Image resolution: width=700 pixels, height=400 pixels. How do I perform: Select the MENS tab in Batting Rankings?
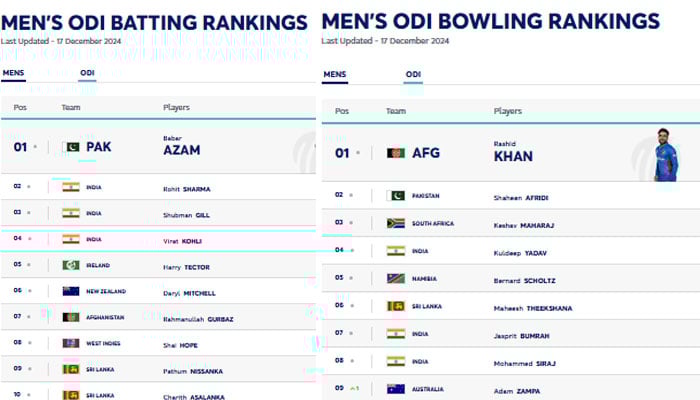tap(14, 73)
